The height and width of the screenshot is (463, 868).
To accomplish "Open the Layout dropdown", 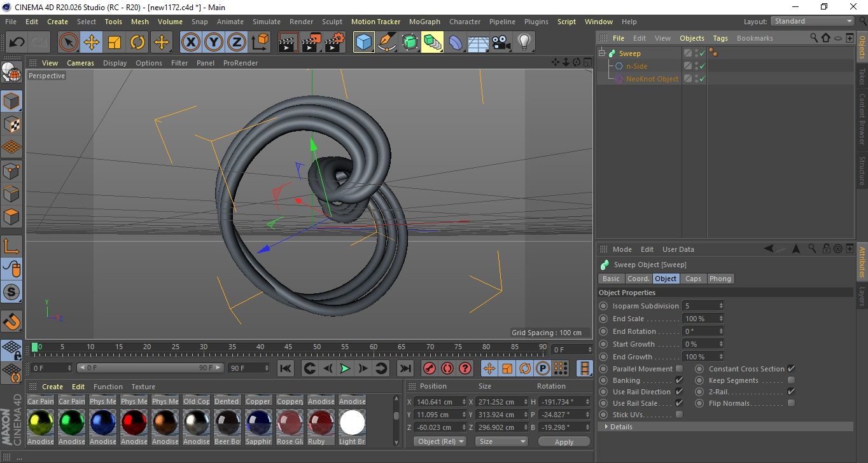I will pos(813,21).
